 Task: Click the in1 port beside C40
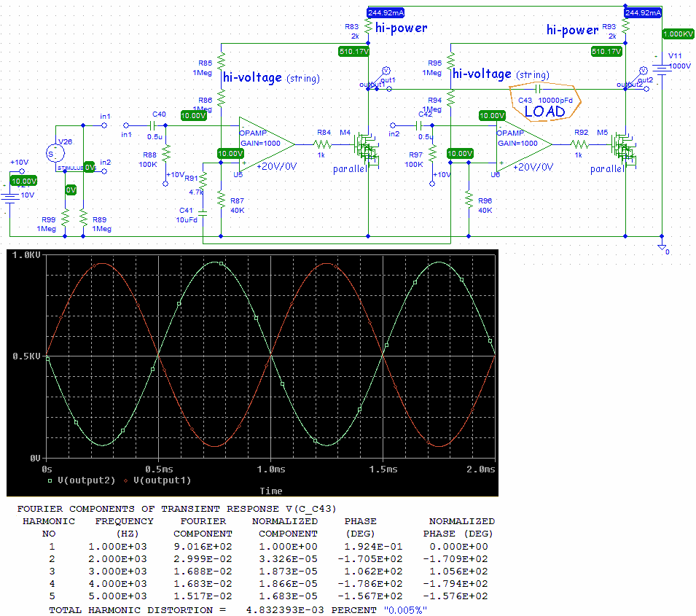coord(126,125)
